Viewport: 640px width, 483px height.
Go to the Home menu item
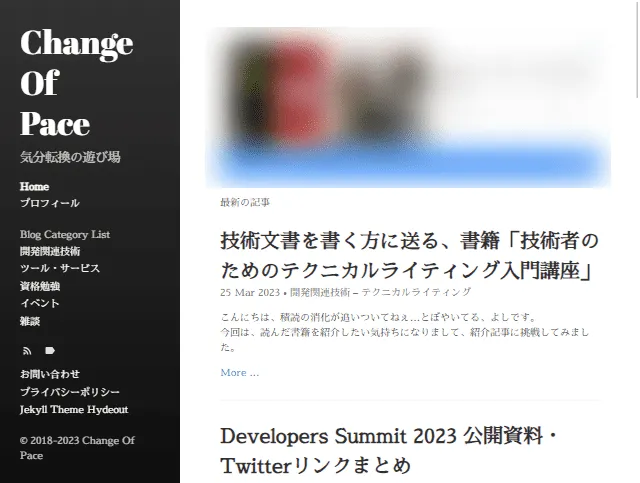(x=34, y=187)
